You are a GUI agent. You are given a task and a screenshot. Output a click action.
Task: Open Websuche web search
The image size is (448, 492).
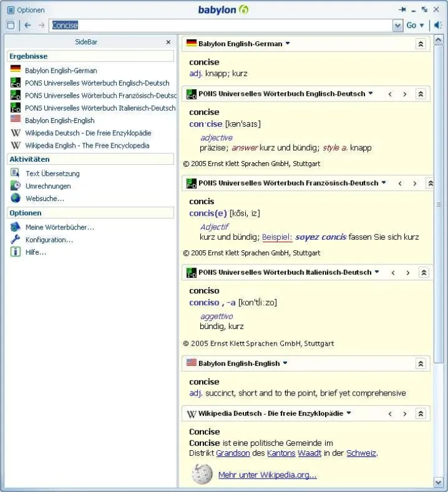click(x=45, y=199)
